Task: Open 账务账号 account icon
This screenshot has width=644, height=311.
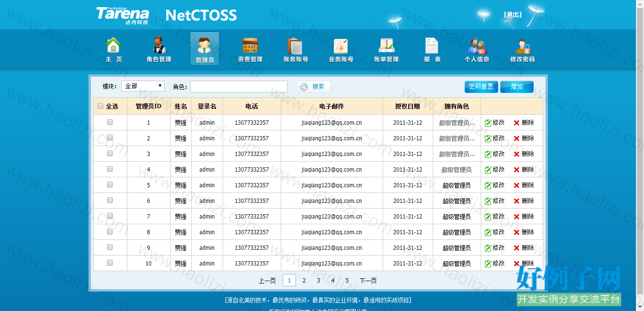Action: [295, 49]
